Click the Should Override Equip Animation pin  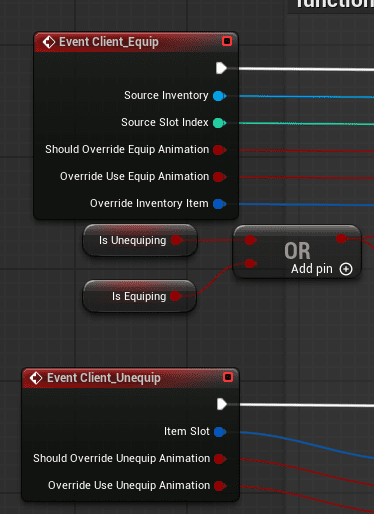219,150
